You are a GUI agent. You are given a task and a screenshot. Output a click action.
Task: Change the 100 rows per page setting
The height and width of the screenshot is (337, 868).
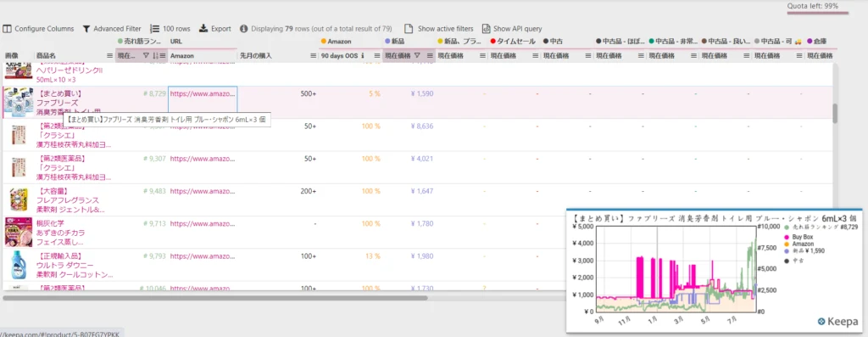click(170, 29)
